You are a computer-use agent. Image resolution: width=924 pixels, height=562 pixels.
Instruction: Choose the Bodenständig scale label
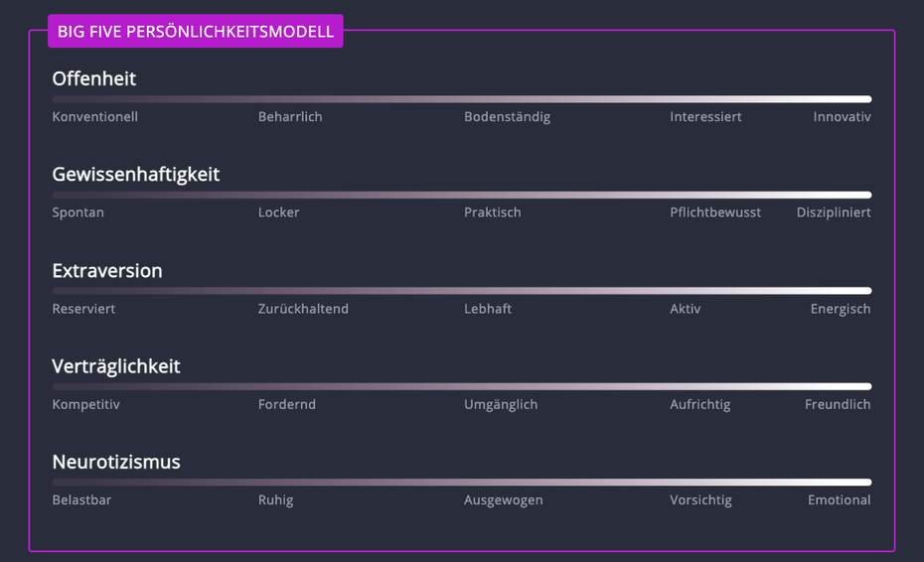507,117
